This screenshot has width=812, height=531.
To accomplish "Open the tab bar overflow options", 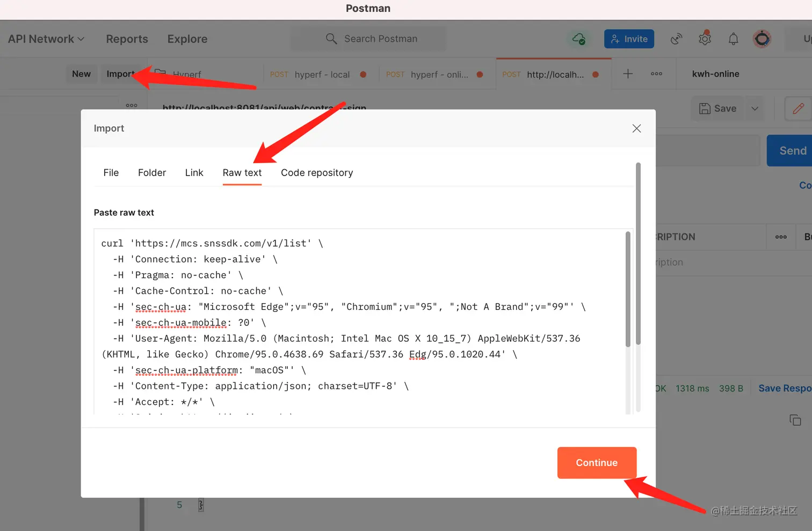I will (x=656, y=74).
